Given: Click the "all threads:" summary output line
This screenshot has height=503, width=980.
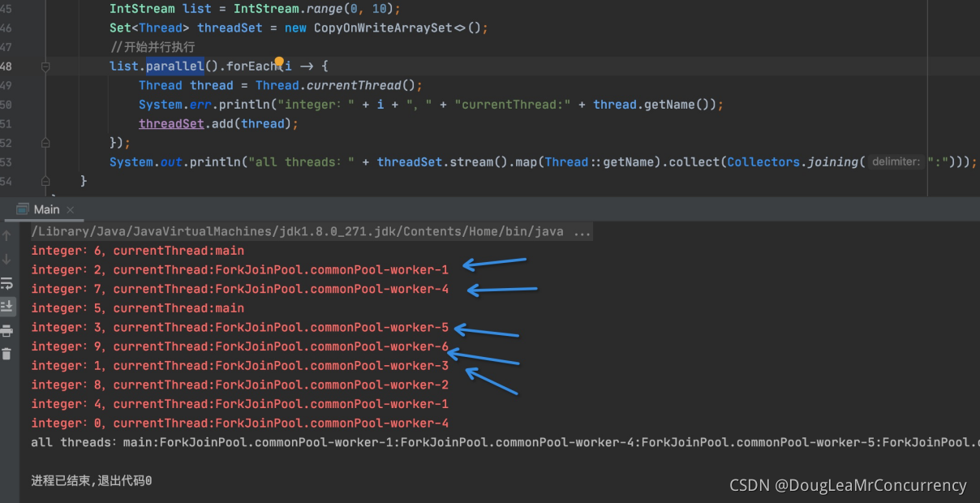Looking at the screenshot, I should pyautogui.click(x=505, y=443).
